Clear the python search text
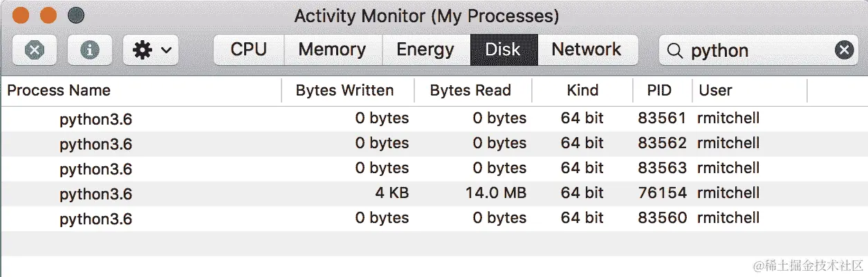868x277 pixels. pyautogui.click(x=844, y=50)
